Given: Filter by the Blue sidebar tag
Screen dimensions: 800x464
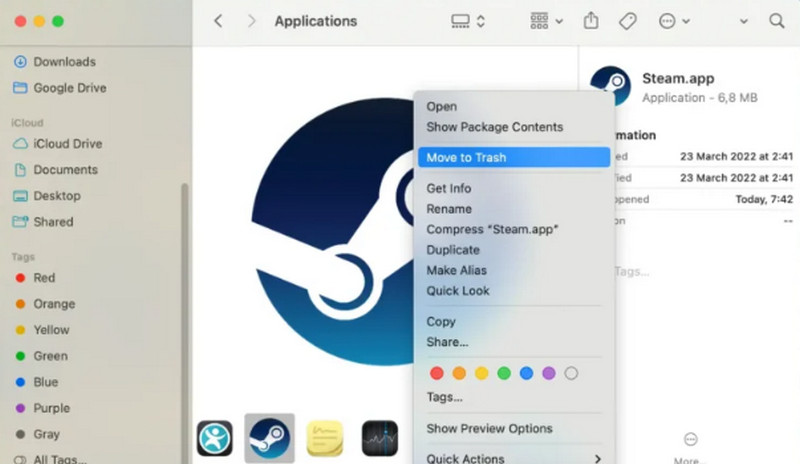Looking at the screenshot, I should coord(37,382).
